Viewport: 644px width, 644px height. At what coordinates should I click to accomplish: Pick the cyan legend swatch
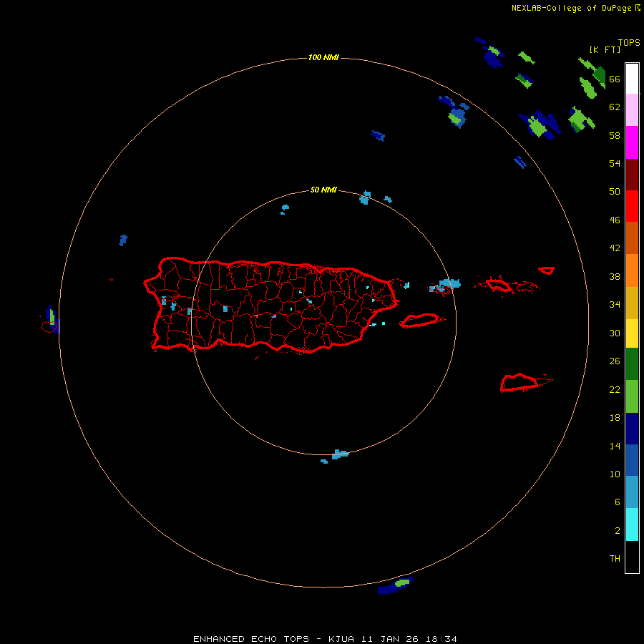pyautogui.click(x=632, y=525)
